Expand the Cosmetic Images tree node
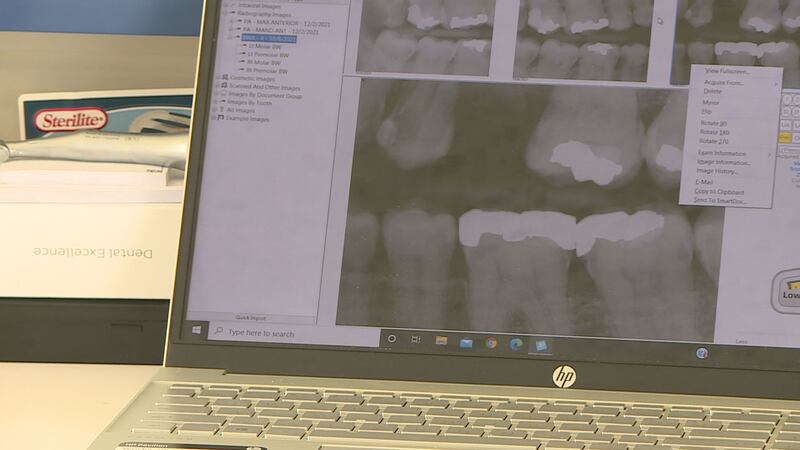Screen dimensions: 800x450 (x=221, y=78)
